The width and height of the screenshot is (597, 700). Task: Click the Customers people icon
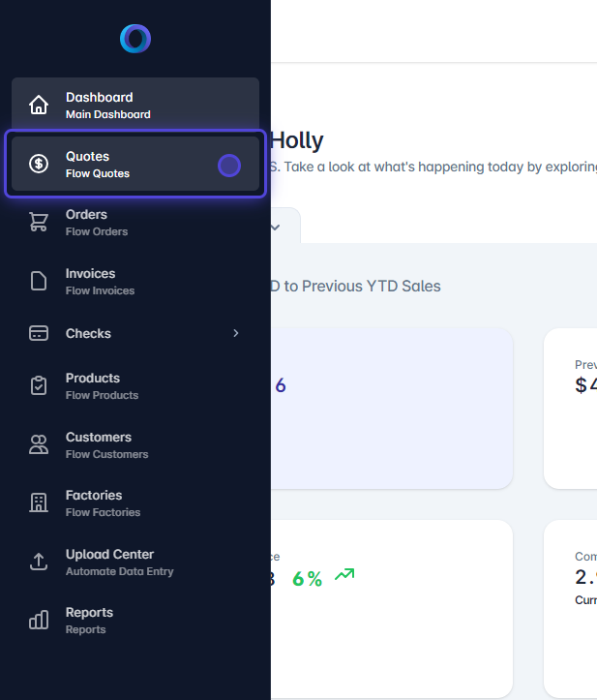[39, 444]
